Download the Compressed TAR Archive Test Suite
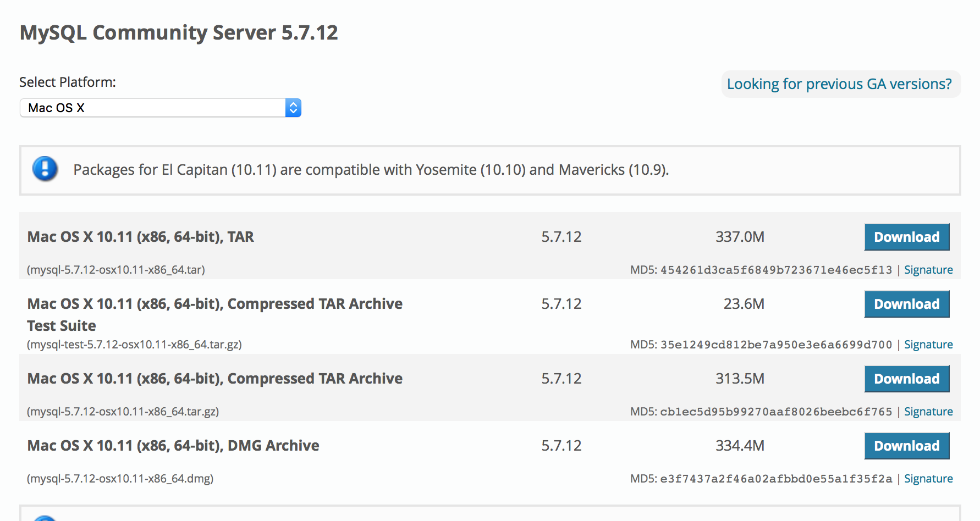980x521 pixels. tap(907, 304)
